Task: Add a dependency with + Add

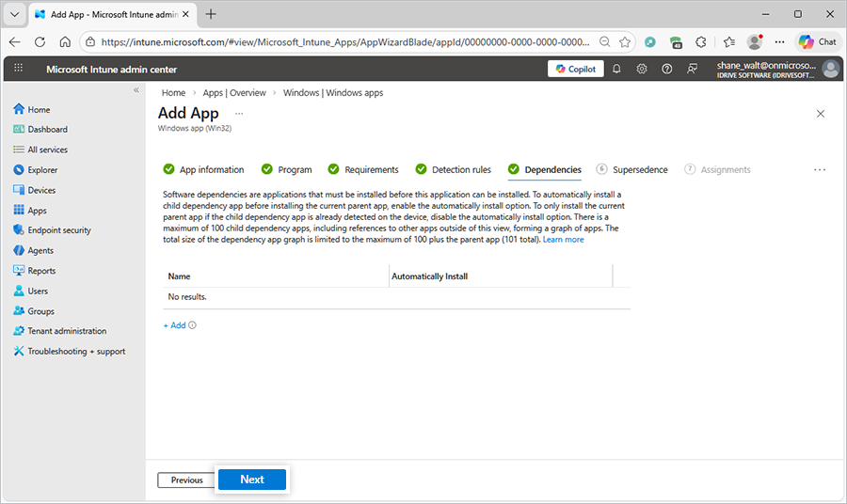Action: coord(175,325)
